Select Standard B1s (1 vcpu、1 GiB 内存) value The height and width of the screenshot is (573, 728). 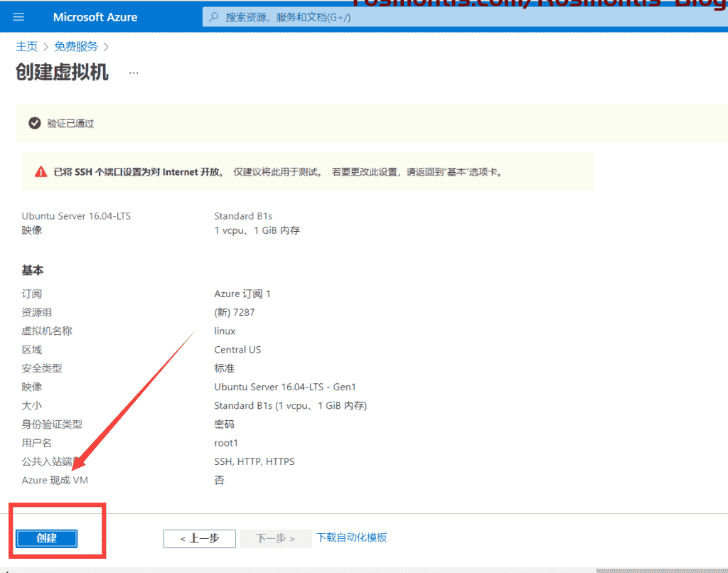coord(291,405)
